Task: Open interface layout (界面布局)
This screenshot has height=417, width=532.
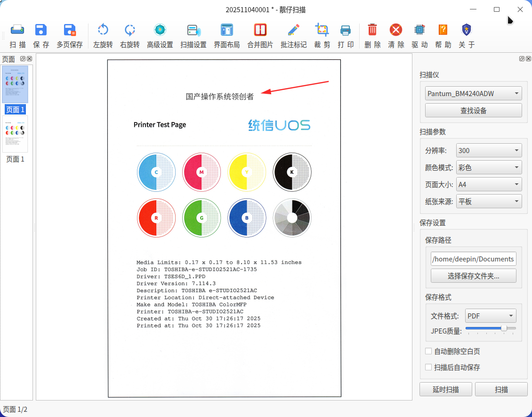Action: coord(226,36)
